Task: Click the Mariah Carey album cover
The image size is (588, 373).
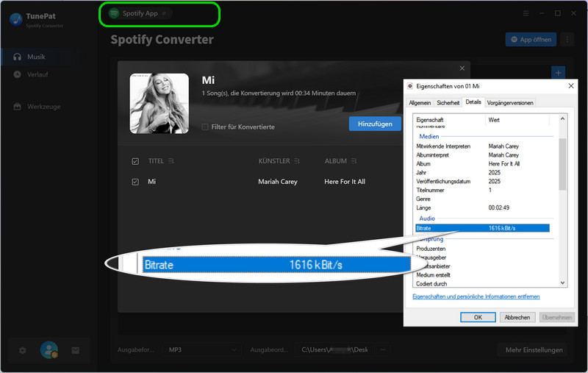Action: [159, 104]
